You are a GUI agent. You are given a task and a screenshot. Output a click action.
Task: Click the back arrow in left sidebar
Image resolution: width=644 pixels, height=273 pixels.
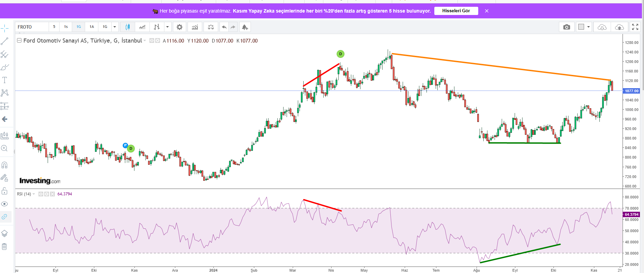coord(5,119)
